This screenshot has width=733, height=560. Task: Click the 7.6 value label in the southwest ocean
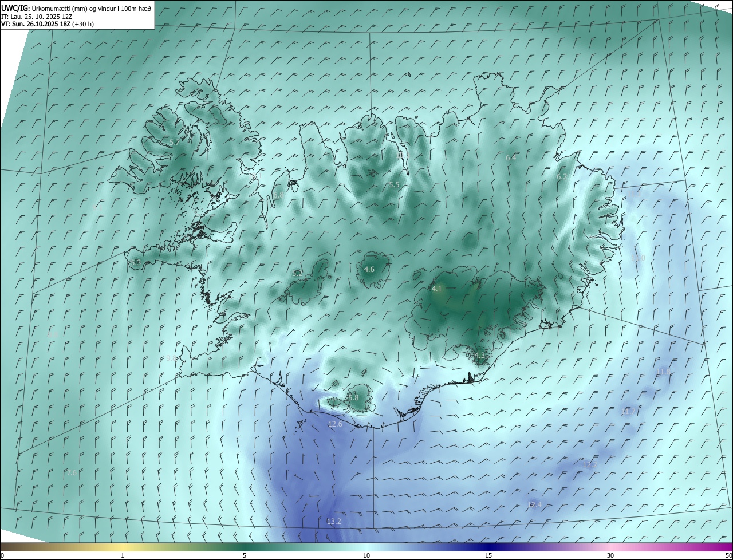72,472
